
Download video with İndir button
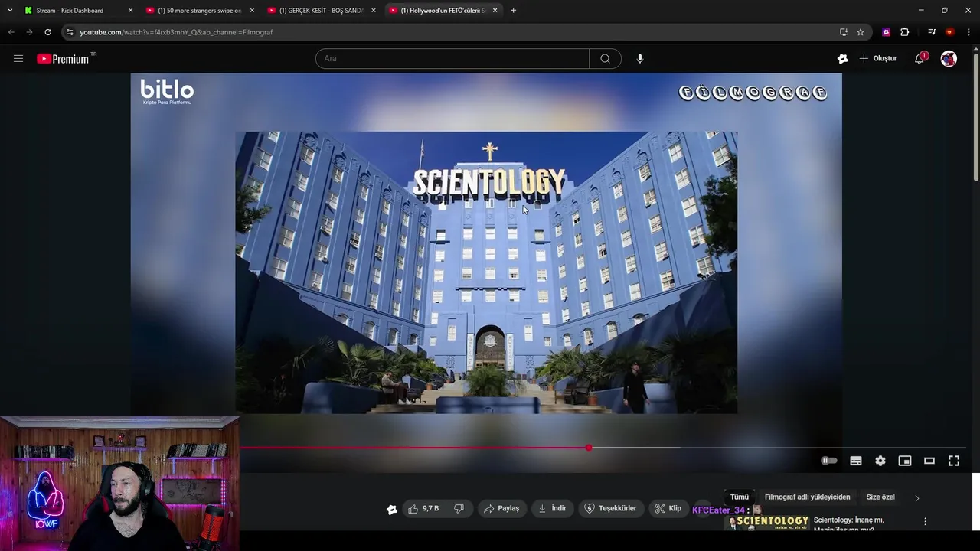(552, 508)
